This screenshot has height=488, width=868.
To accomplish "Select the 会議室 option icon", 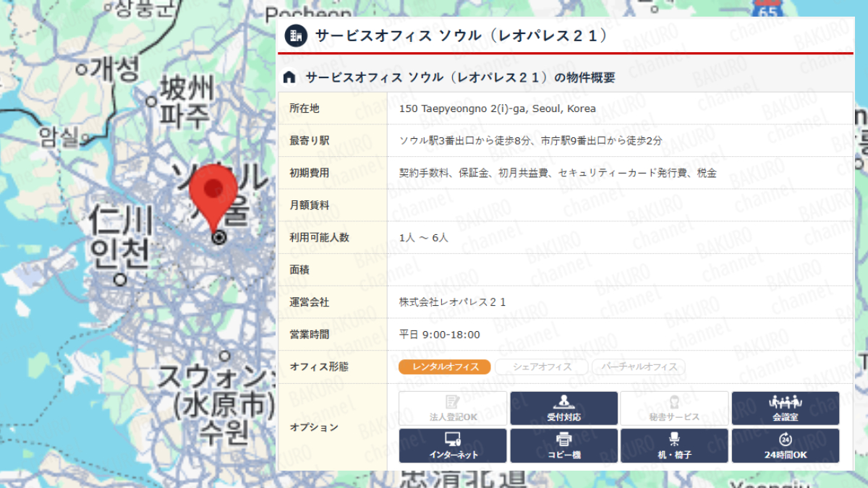I will pos(786,408).
